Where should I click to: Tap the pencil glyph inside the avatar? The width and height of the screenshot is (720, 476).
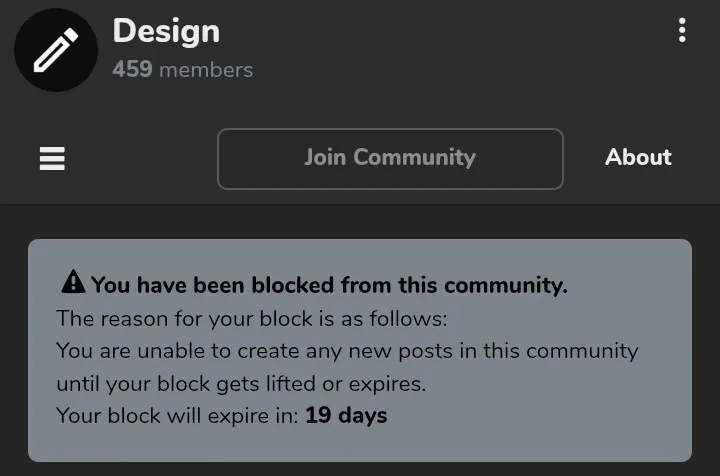coord(56,50)
